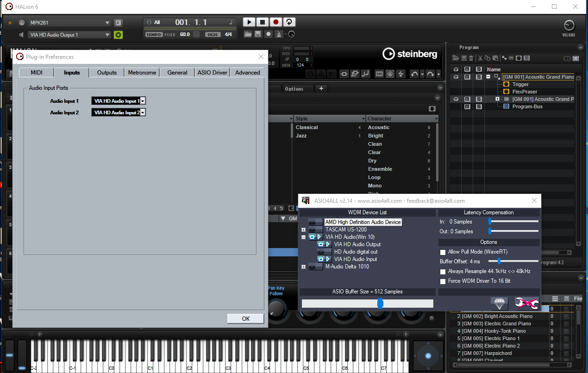This screenshot has width=588, height=373.
Task: Click the metronome icon in HALion transport
Action: click(x=279, y=34)
